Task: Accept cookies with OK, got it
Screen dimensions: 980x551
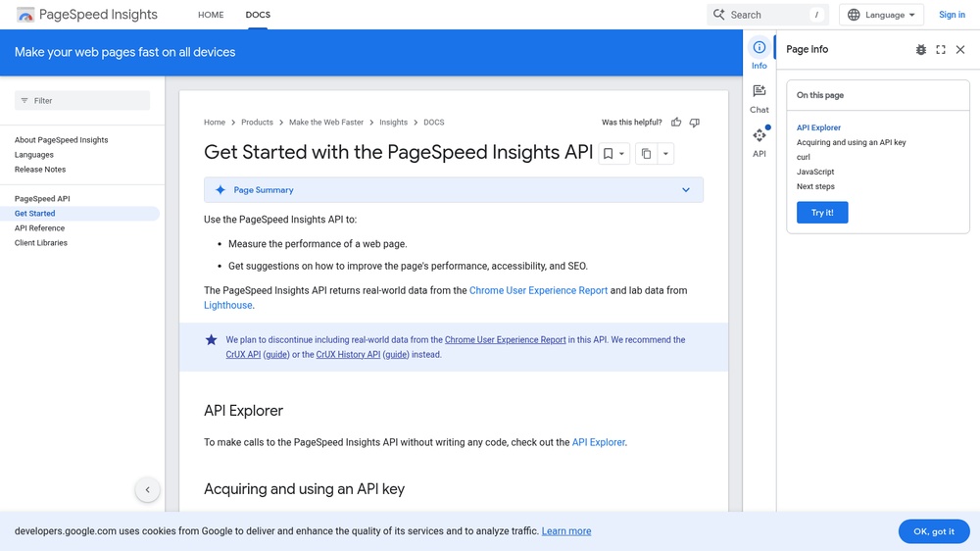Action: (x=934, y=531)
